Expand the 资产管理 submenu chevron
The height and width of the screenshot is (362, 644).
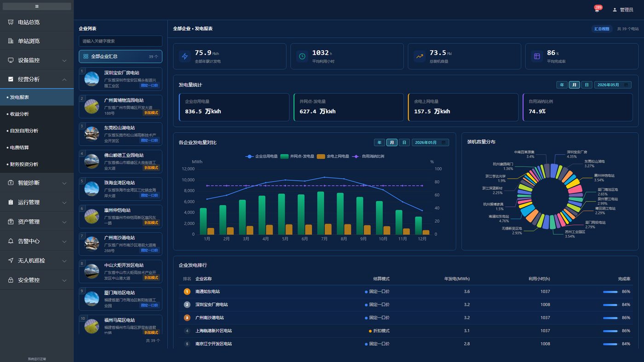point(64,222)
